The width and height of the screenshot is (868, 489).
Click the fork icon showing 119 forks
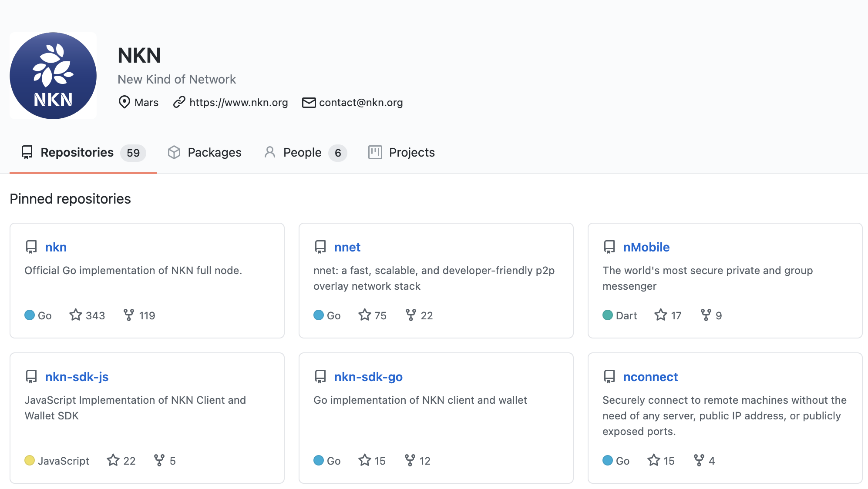click(x=129, y=315)
